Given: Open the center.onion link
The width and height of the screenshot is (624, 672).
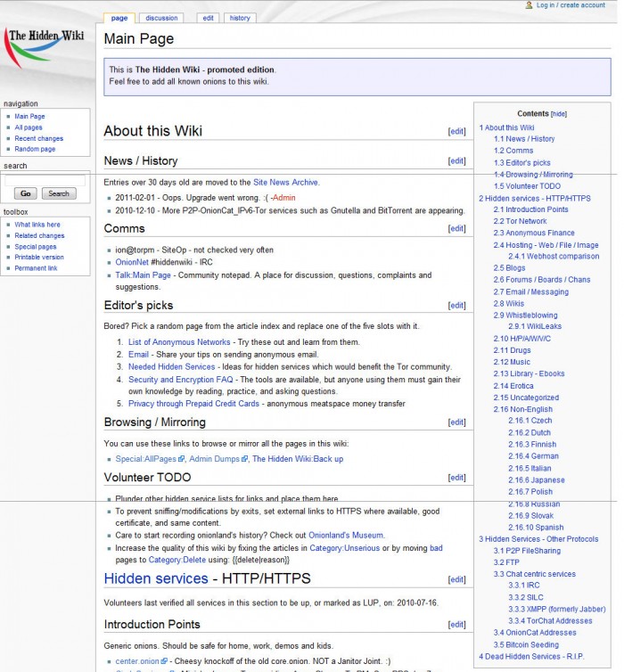Looking at the screenshot, I should 137,660.
